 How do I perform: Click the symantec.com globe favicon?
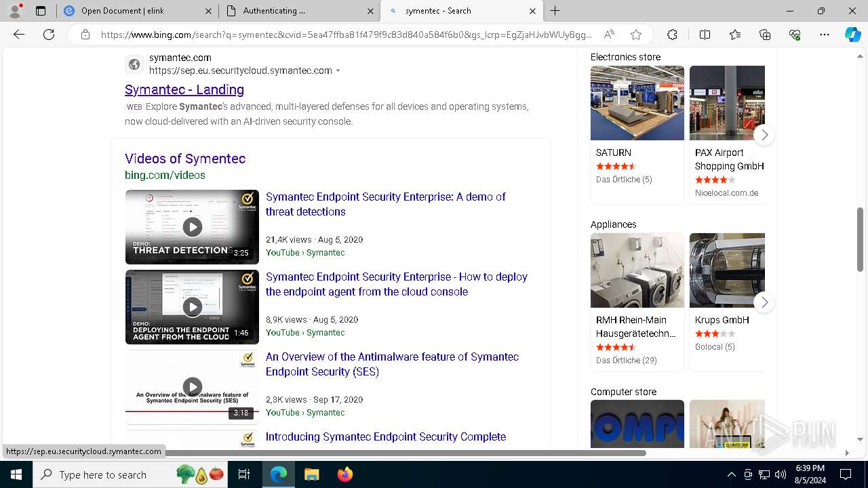134,64
